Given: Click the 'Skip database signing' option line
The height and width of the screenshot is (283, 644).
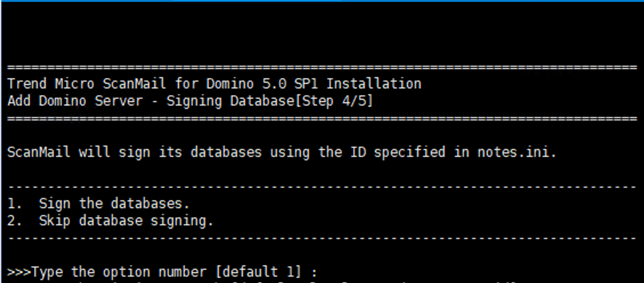Looking at the screenshot, I should pos(126,221).
